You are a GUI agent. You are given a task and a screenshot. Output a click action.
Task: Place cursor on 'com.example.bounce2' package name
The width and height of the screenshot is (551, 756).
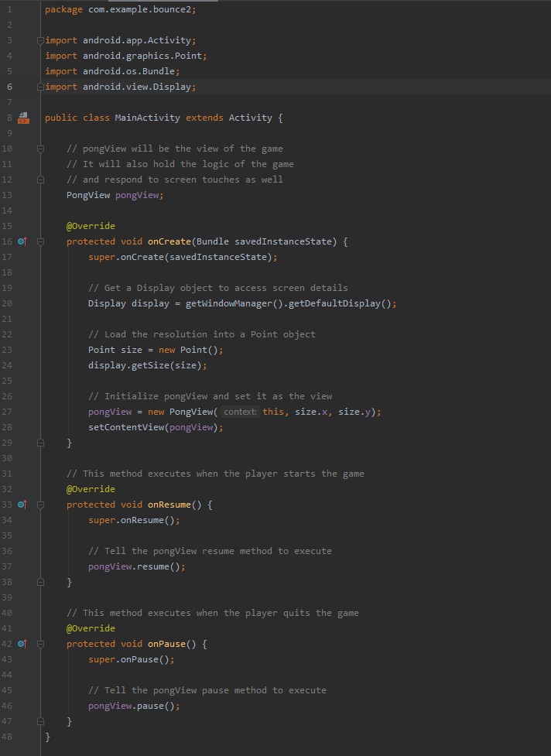click(x=140, y=9)
